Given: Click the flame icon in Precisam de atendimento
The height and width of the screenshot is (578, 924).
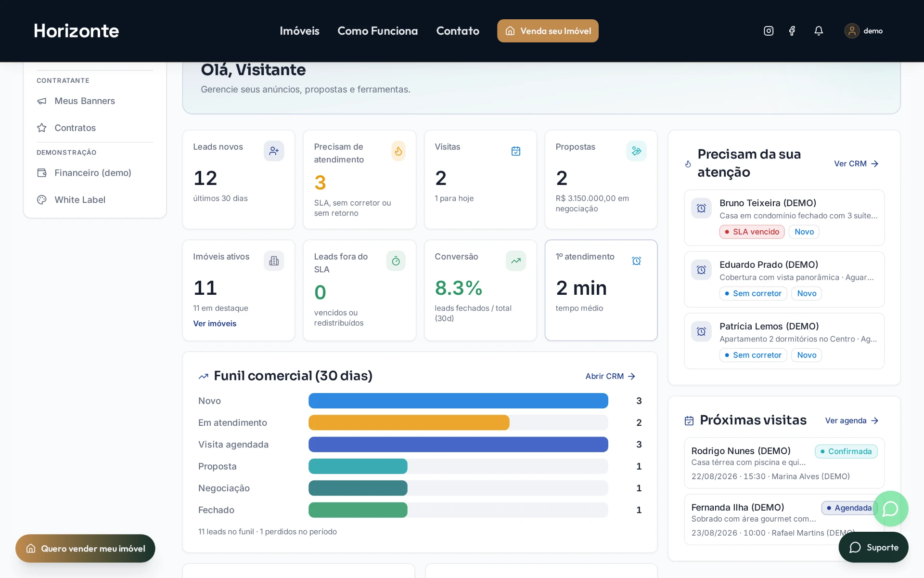Looking at the screenshot, I should 398,151.
